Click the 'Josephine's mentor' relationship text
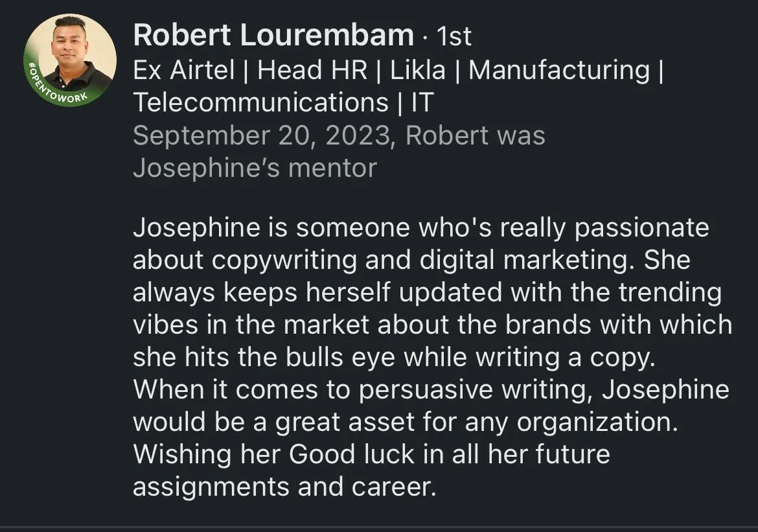The width and height of the screenshot is (758, 532). pos(255,168)
